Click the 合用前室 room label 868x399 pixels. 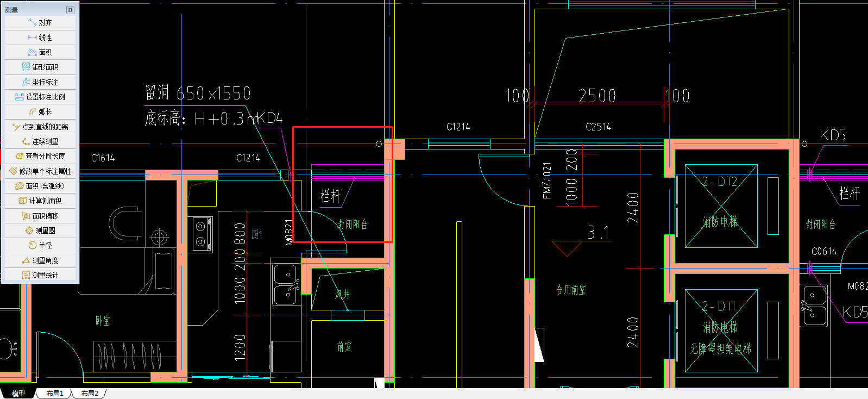pyautogui.click(x=571, y=290)
